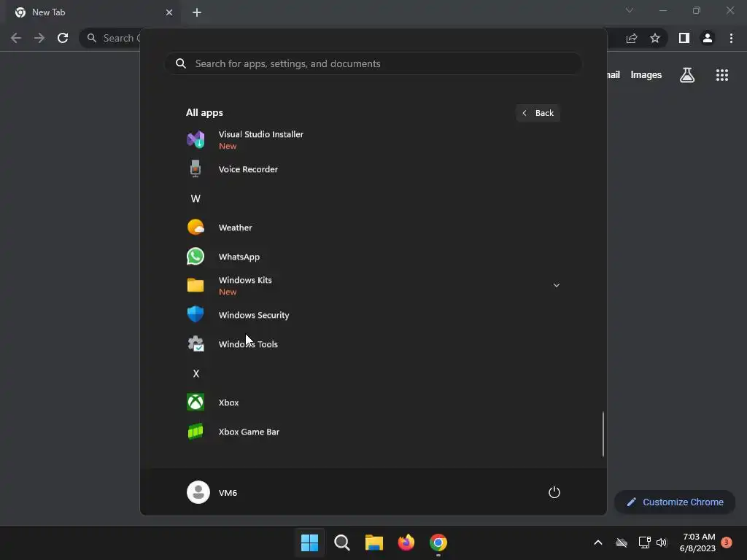Go forward in the Chrome browser
747x560 pixels.
(39, 38)
